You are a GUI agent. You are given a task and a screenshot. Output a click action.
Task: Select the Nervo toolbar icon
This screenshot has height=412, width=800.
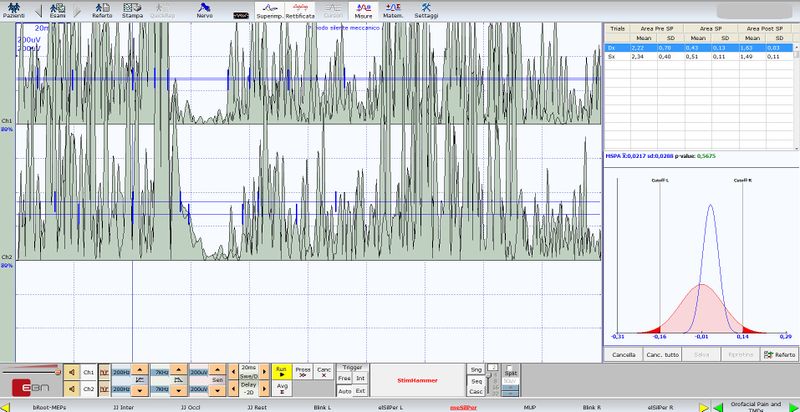pos(204,12)
